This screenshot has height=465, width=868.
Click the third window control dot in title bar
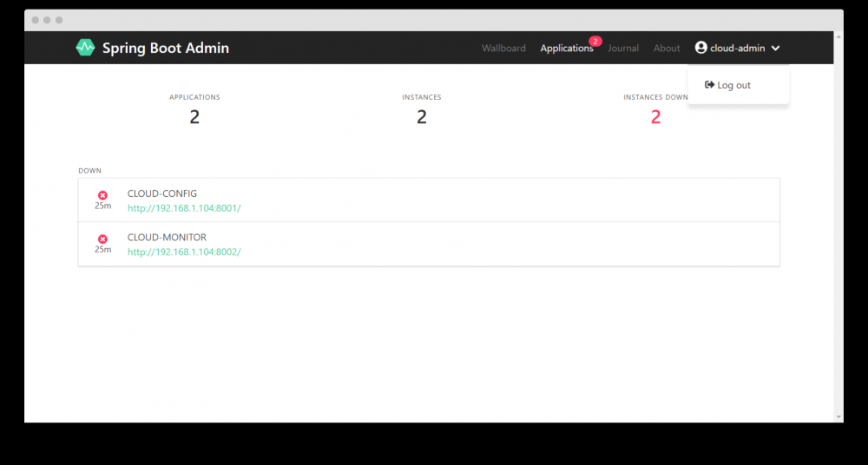(59, 20)
